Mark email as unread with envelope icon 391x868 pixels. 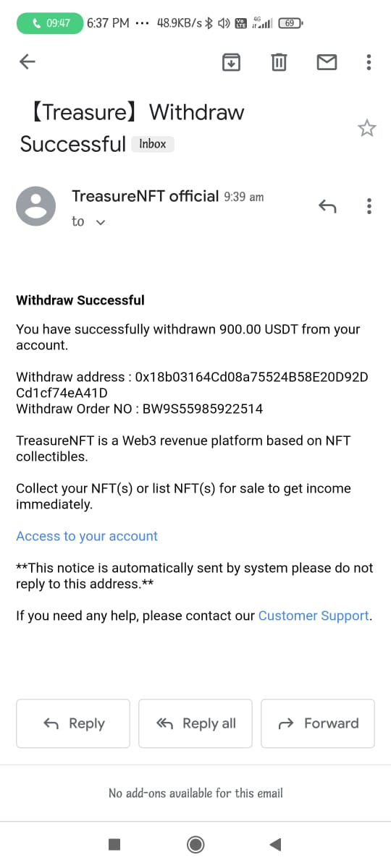point(327,63)
